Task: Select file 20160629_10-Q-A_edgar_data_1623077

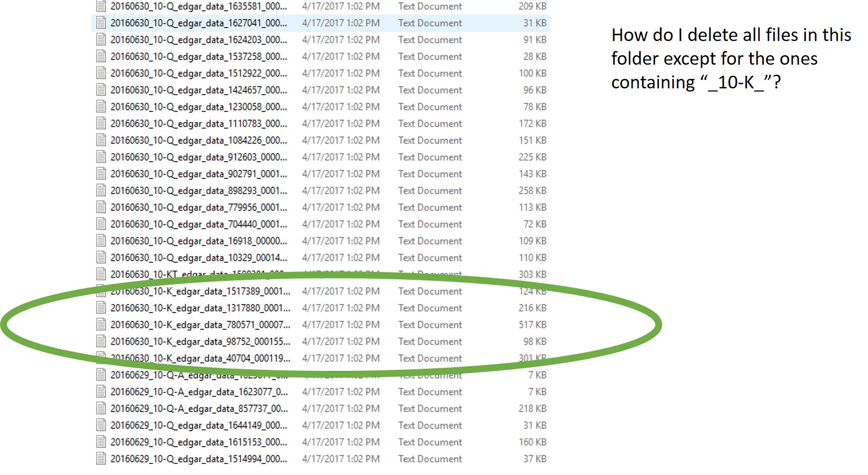Action: 199,392
